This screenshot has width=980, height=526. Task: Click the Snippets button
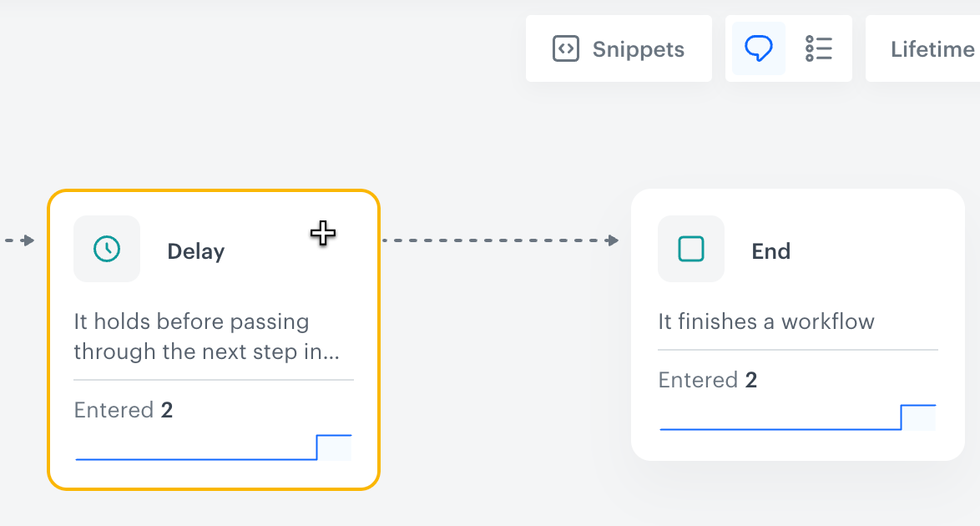(618, 48)
